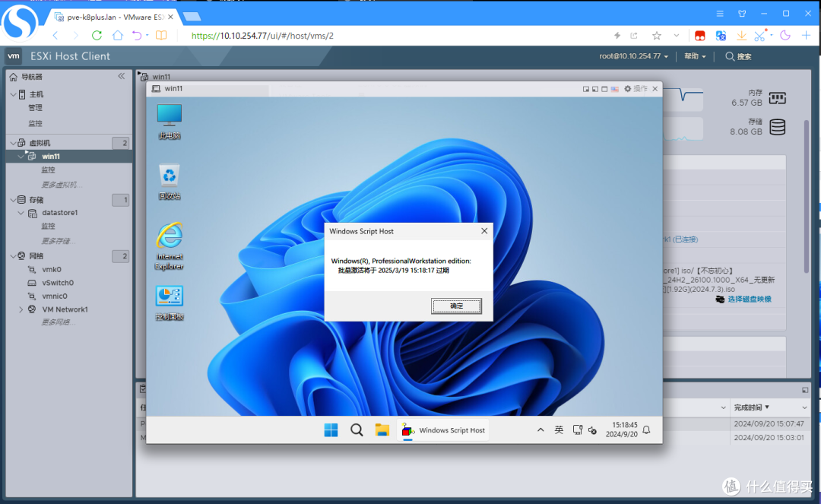Click the 确定 button in the Script Host dialog
Image resolution: width=821 pixels, height=504 pixels.
click(456, 306)
